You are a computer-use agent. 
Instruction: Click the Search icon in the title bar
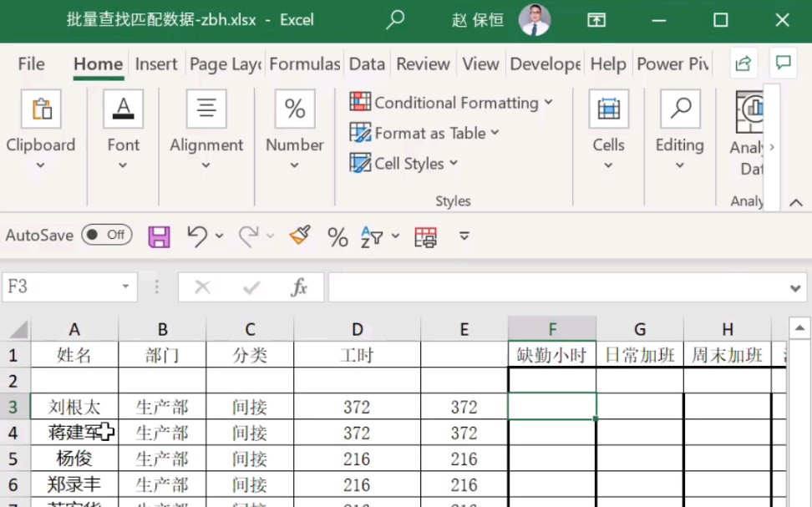pos(394,18)
